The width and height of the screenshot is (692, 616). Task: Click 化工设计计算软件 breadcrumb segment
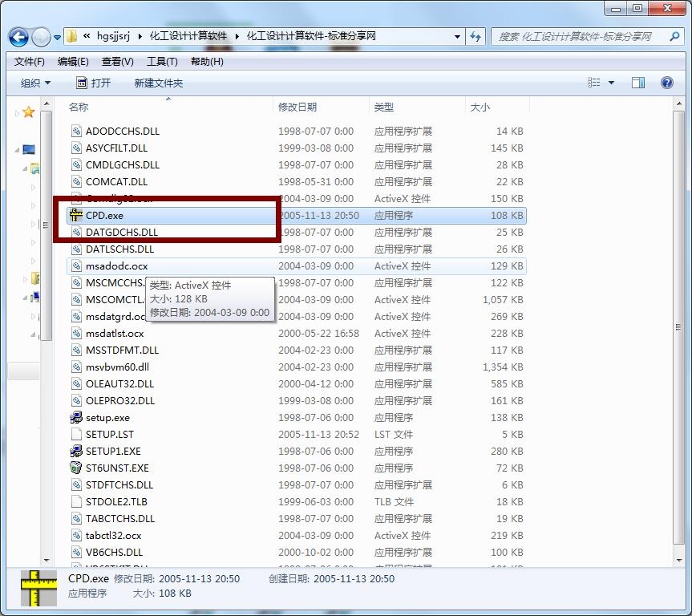point(188,36)
